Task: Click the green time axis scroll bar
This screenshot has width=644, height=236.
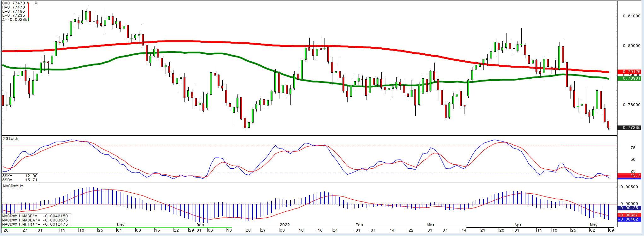Action: coord(117,227)
